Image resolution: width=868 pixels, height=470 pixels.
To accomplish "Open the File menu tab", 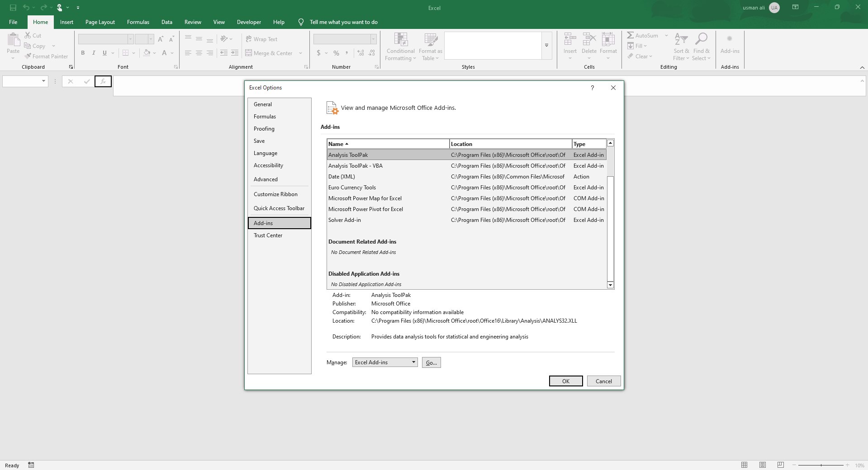I will (13, 22).
